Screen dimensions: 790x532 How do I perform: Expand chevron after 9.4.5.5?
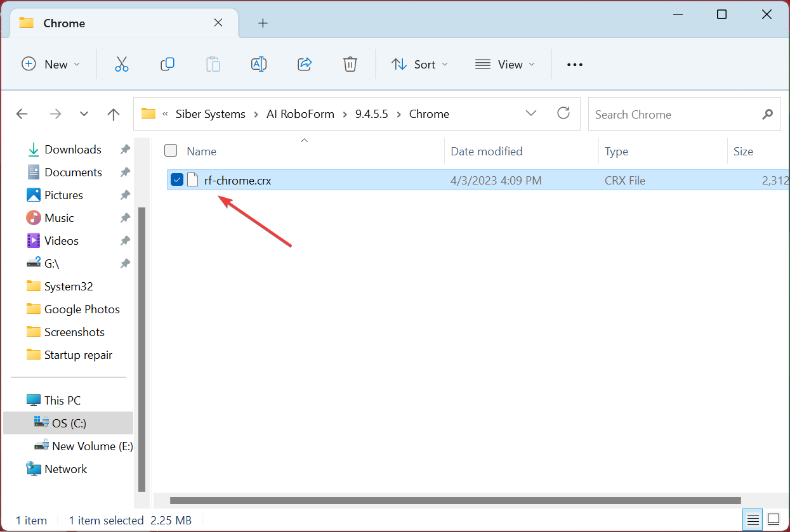[400, 114]
